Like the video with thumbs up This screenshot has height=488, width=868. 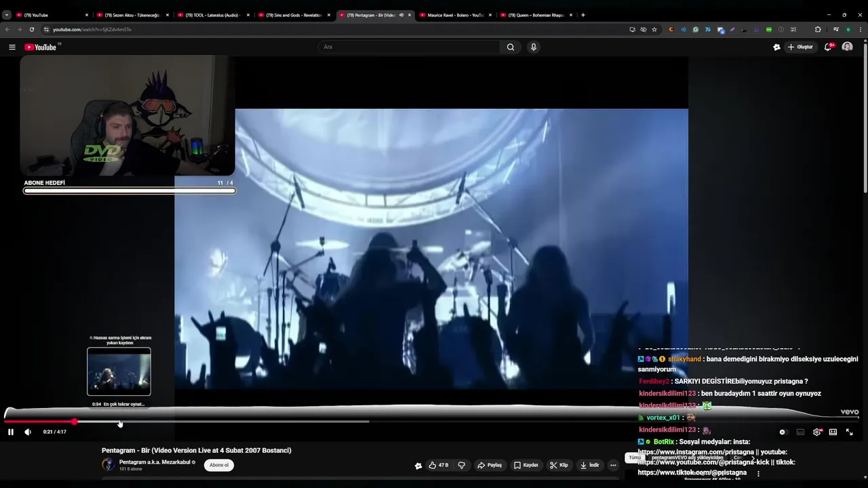click(438, 465)
